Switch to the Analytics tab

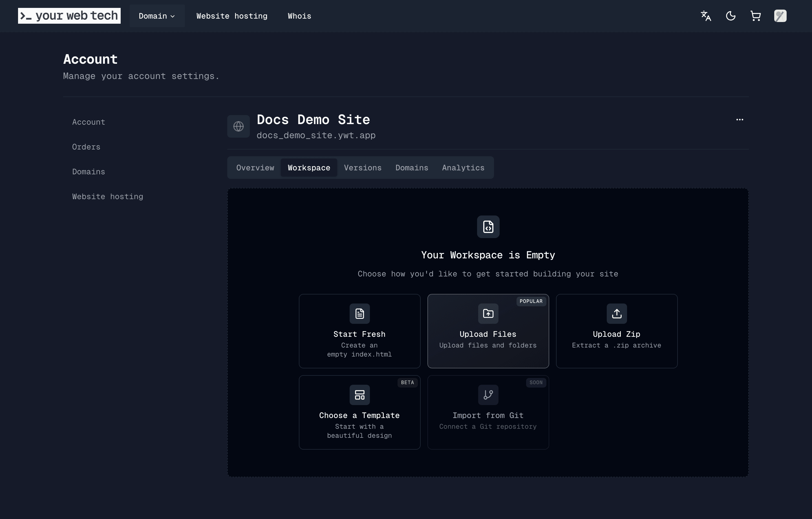click(x=463, y=168)
